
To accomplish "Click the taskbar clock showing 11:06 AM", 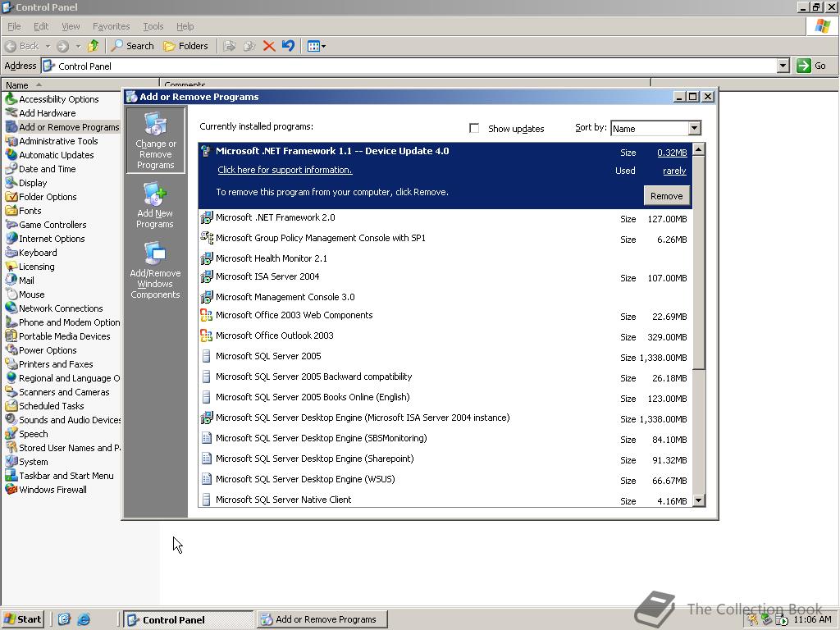I will [812, 619].
